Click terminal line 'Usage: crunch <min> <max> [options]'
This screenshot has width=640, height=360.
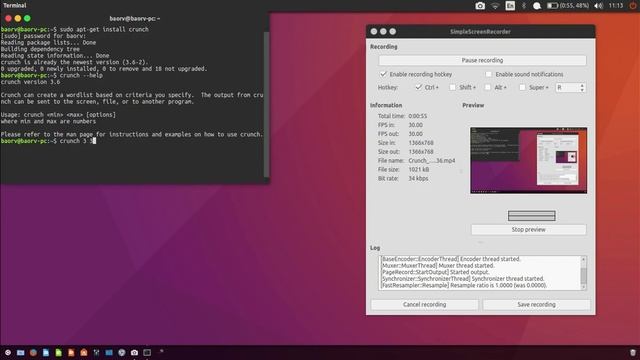tap(58, 115)
